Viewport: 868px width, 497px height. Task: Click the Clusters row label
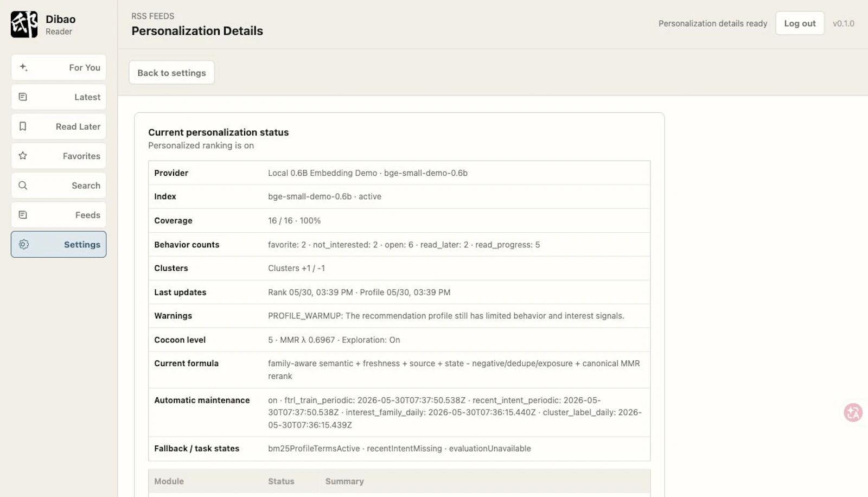171,268
